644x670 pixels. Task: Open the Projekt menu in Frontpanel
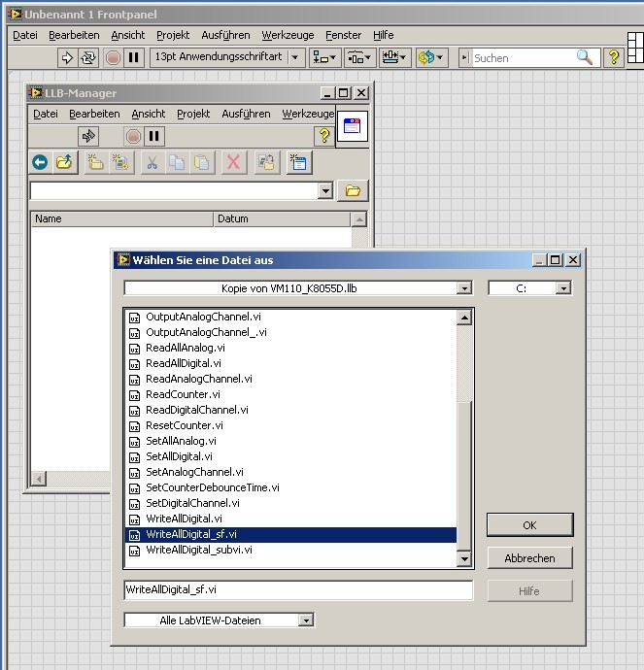coord(173,35)
